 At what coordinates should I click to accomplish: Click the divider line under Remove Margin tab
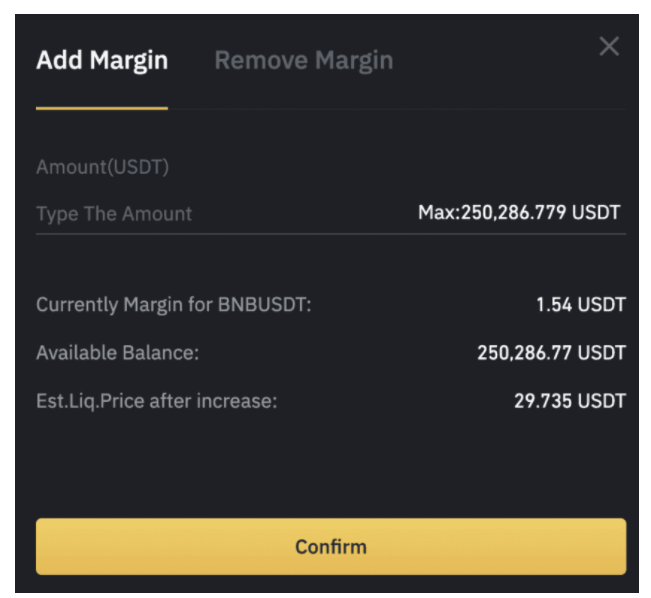400,108
